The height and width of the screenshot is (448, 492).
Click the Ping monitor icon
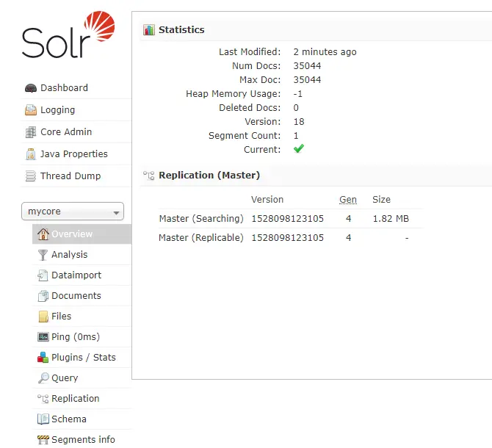pos(43,337)
